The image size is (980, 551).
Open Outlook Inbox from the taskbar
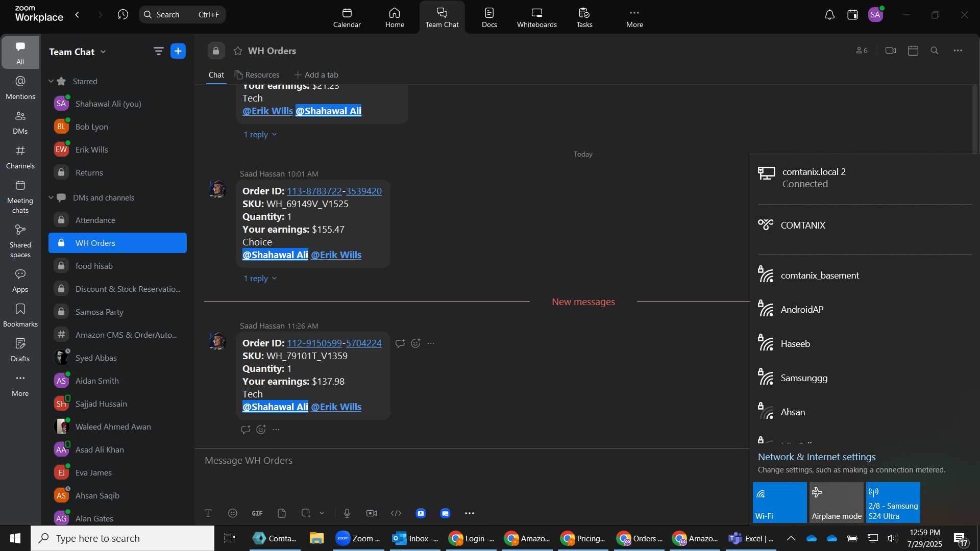415,538
